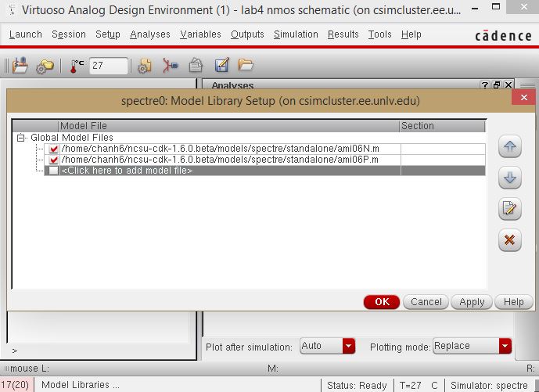Open the Session menu
The height and width of the screenshot is (392, 539).
point(69,34)
